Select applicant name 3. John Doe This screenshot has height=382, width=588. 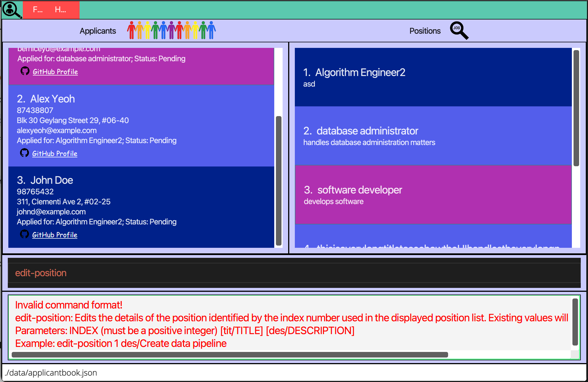(45, 180)
